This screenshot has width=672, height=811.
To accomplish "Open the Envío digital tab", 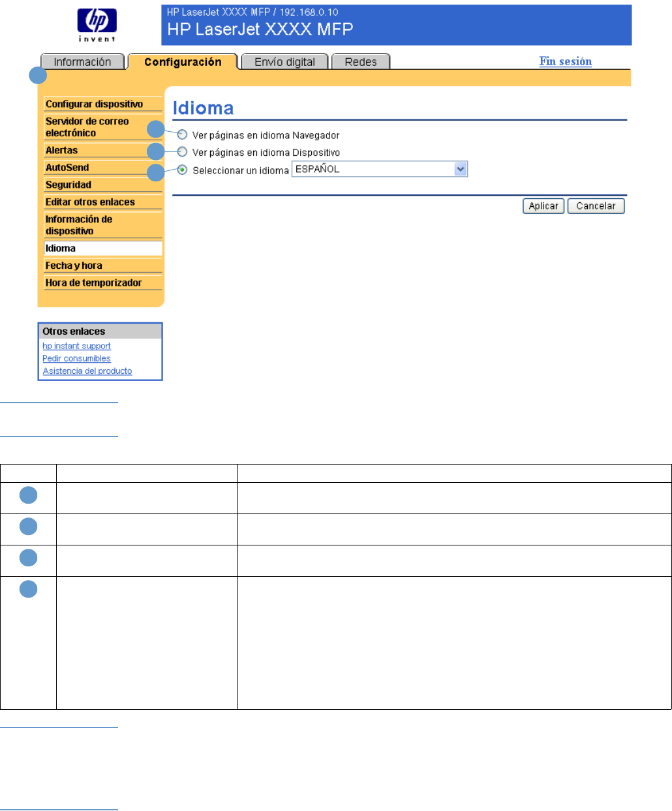I will (284, 62).
